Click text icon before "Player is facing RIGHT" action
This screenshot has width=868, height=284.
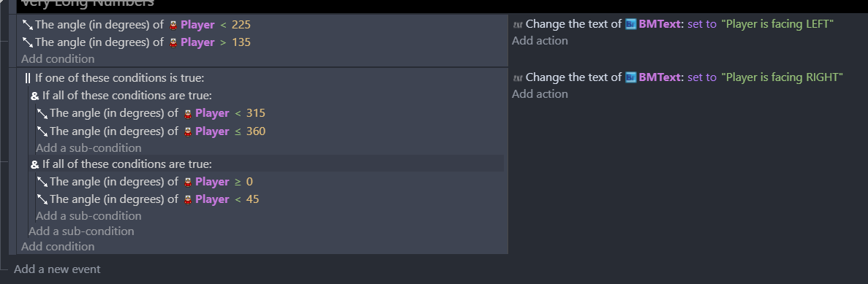coord(518,77)
